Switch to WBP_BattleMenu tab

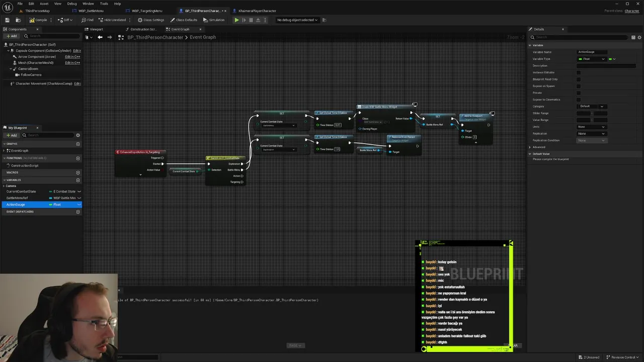[91, 11]
